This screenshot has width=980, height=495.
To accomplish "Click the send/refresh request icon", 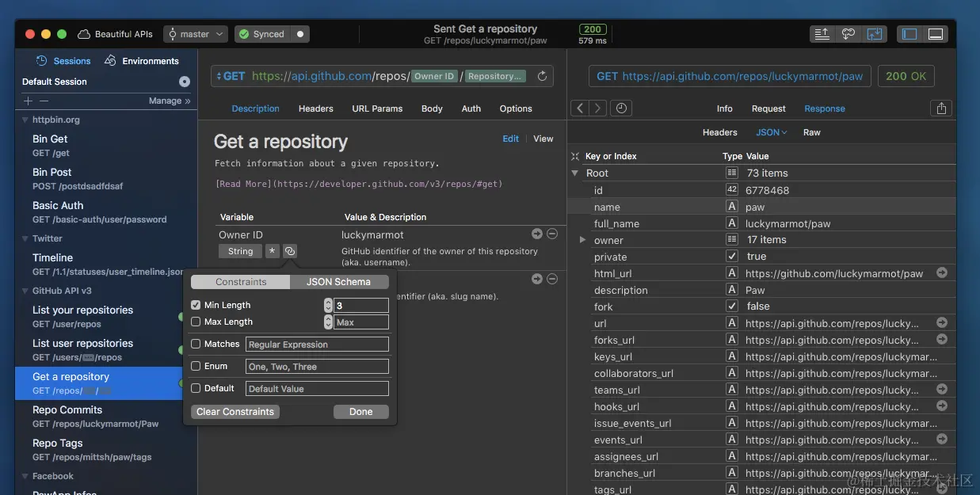I will (542, 76).
